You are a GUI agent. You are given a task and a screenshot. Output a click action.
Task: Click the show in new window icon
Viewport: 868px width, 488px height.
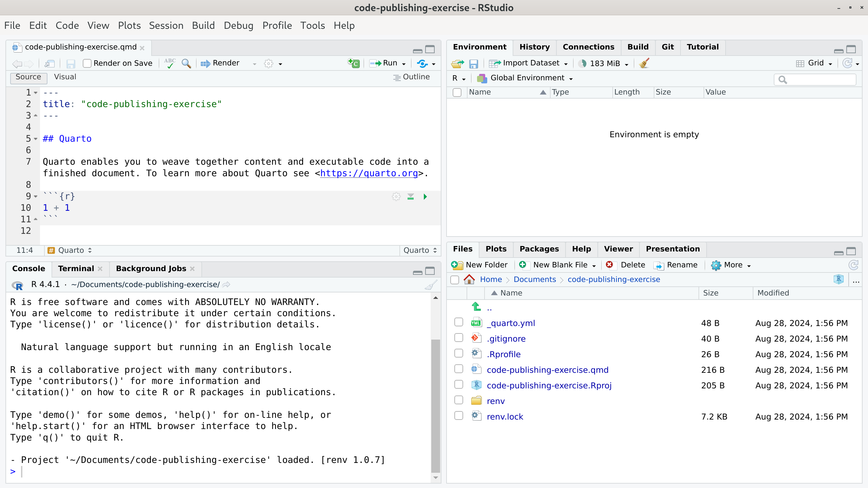pos(50,63)
